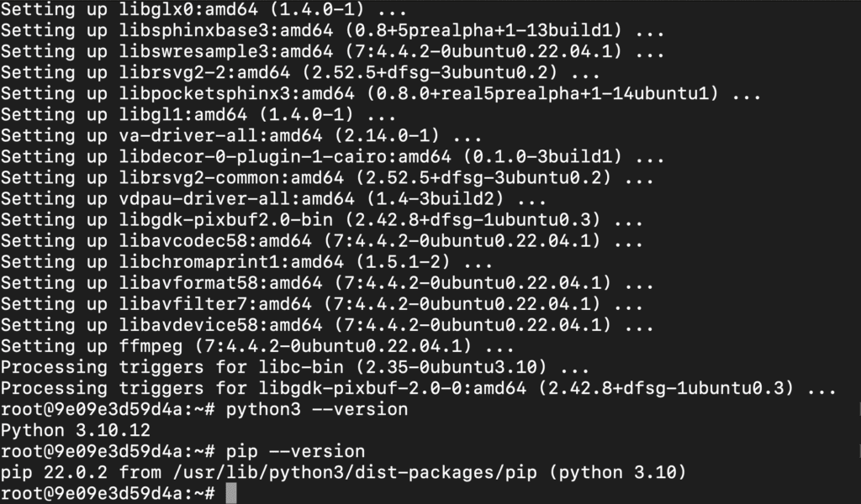This screenshot has height=504, width=861.
Task: Click the vdpau-driver-all:amd64 package name
Action: pyautogui.click(x=236, y=198)
